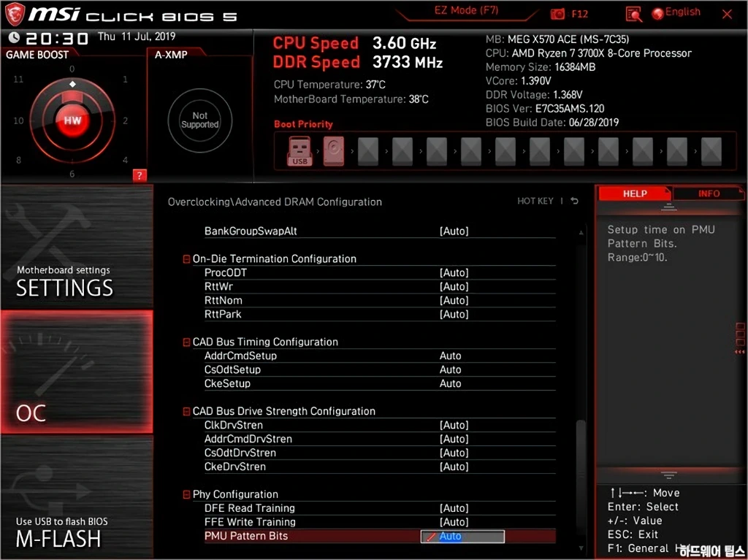748x560 pixels.
Task: Click the CPU Speed 3.60 GHz readout
Action: (354, 43)
